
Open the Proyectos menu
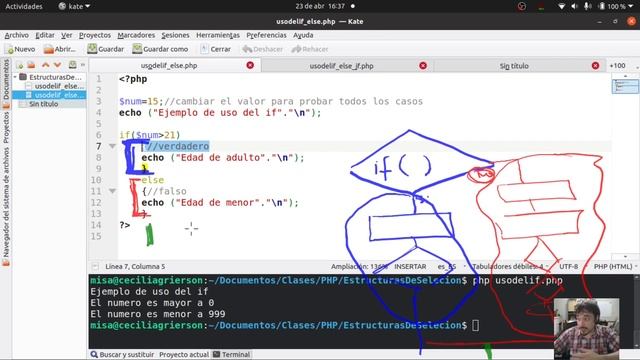click(x=95, y=36)
